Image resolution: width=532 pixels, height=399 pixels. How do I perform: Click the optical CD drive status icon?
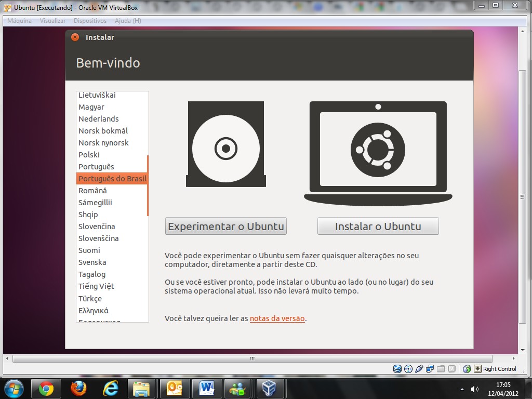[x=408, y=369]
